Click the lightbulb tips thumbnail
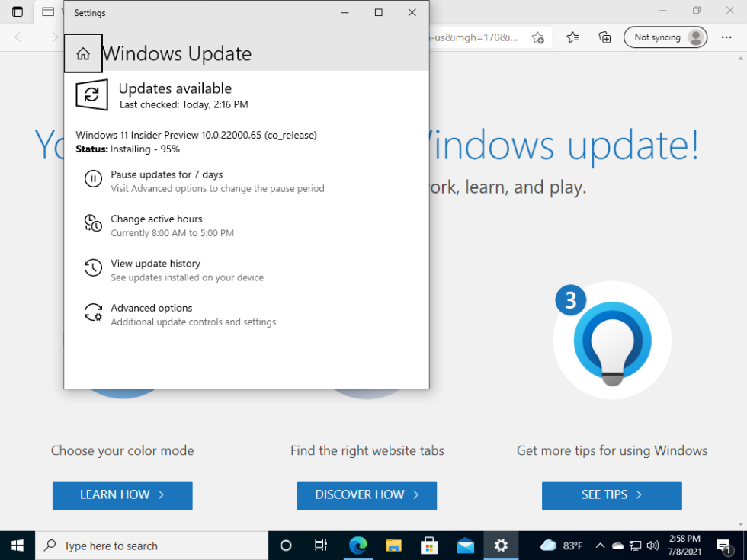747x560 pixels. (x=612, y=340)
